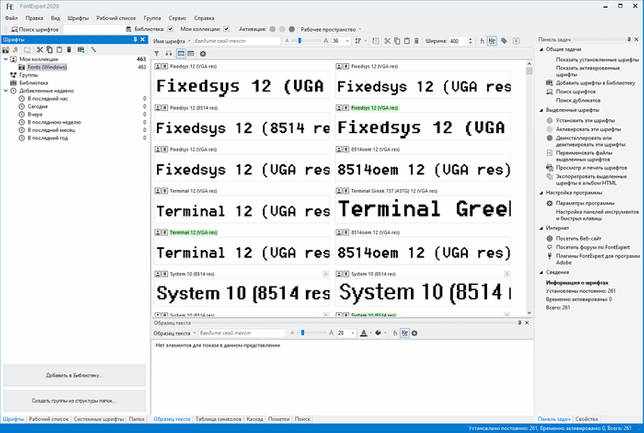Click the delete trash icon in the Fonts panel toolbar
Screen dimensions: 644x433
(x=69, y=50)
